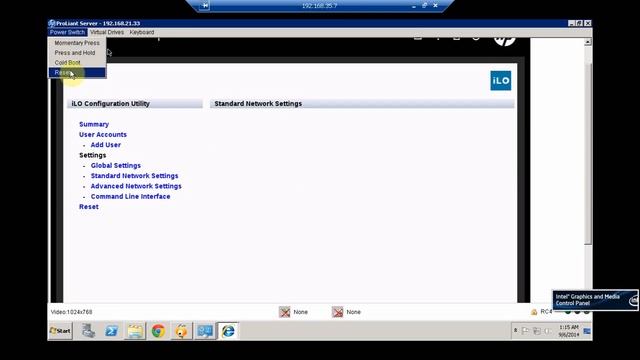Select Reset in the Power Switch dropdown

coord(77,73)
